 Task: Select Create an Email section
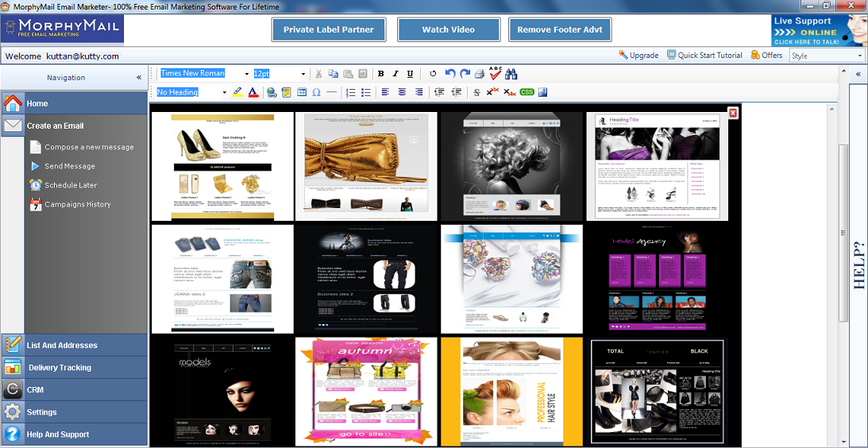click(74, 126)
